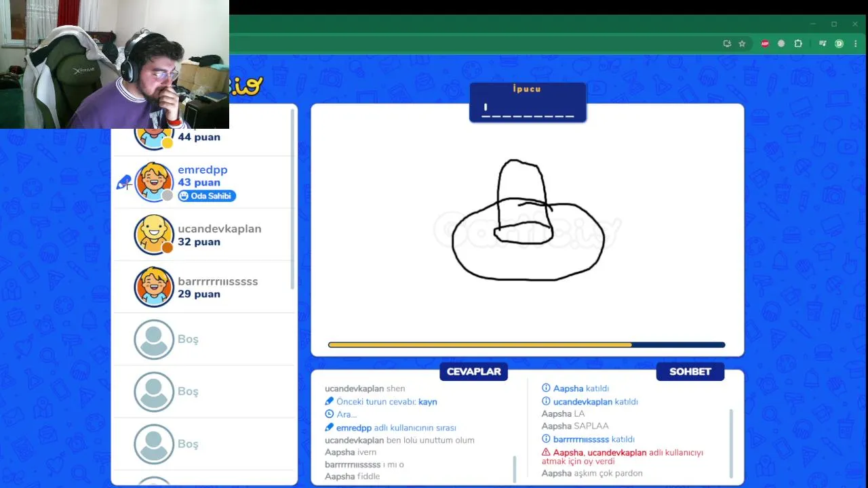
Task: Click the clock icon beside 'Ara...'
Action: [x=330, y=414]
